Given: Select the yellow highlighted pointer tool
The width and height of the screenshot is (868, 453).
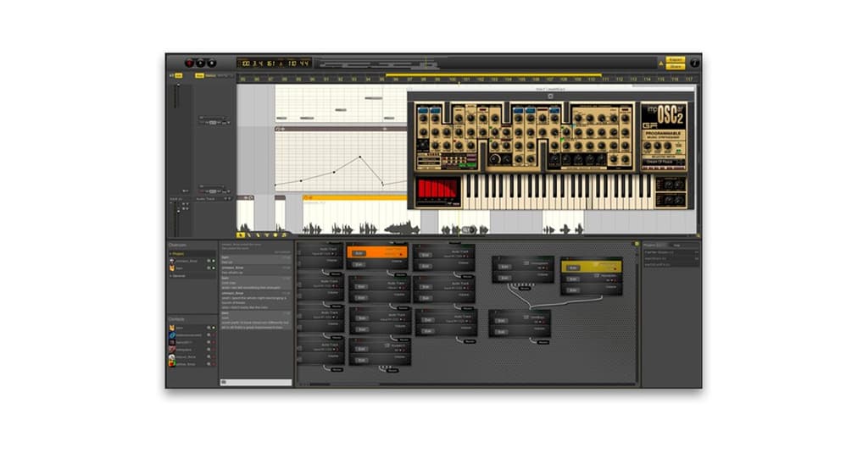Looking at the screenshot, I should click(x=241, y=235).
